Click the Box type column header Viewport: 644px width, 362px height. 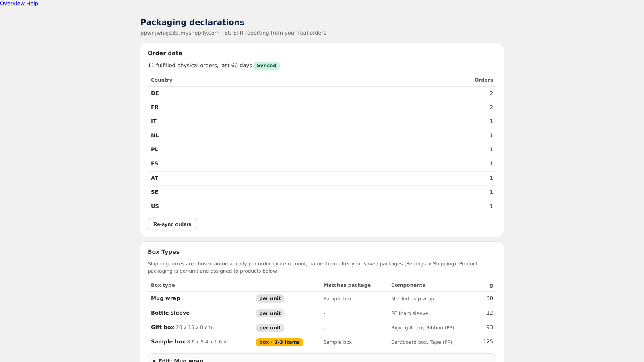[163, 285]
